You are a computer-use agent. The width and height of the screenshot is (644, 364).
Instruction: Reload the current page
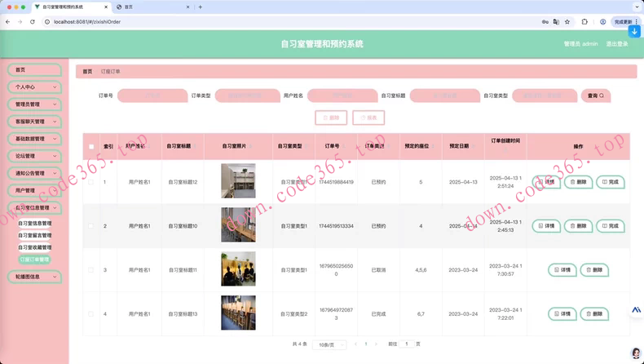33,22
